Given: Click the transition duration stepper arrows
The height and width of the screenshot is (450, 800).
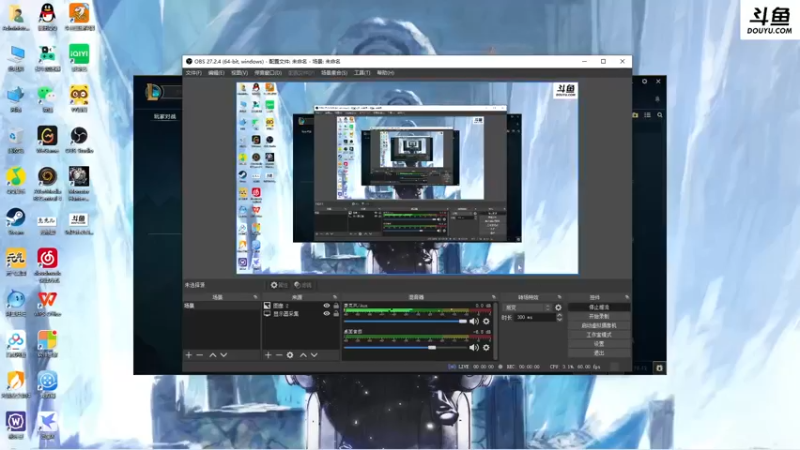Looking at the screenshot, I should pos(559,317).
